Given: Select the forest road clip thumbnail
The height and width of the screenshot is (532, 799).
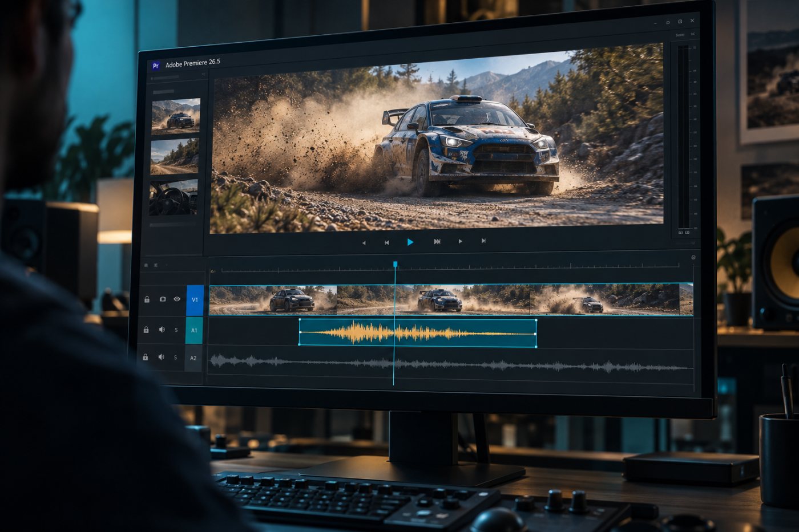Looking at the screenshot, I should click(175, 156).
